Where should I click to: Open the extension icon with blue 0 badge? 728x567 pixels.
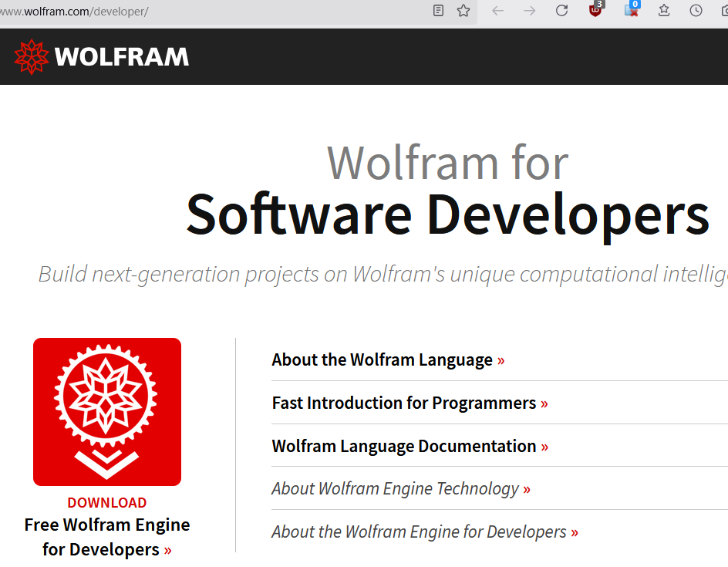click(x=632, y=9)
